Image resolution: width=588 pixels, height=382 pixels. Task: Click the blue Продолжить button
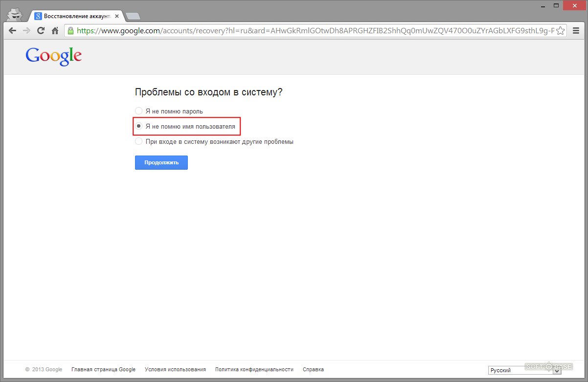point(161,162)
